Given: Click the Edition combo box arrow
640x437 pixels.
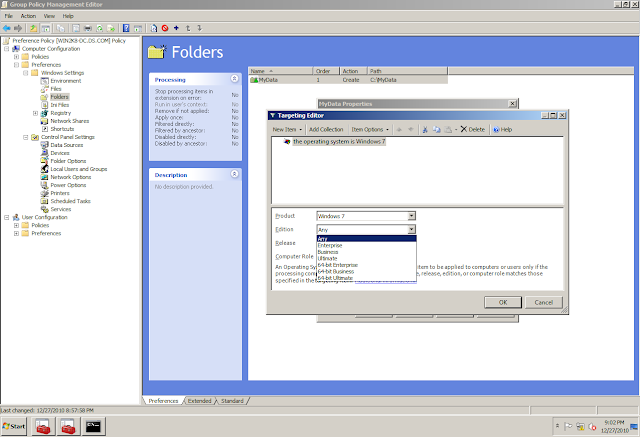Looking at the screenshot, I should (x=412, y=229).
